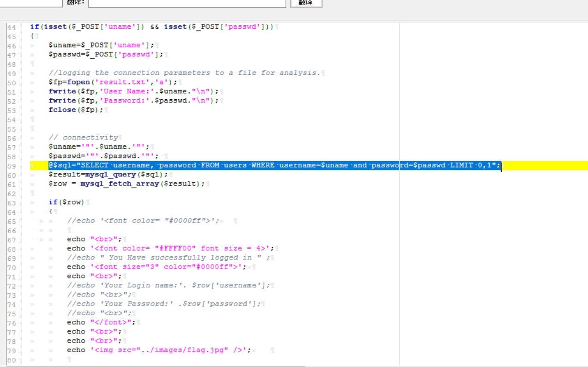Click the $uname=$_POST['uname']; line
This screenshot has width=588, height=367.
pos(101,45)
